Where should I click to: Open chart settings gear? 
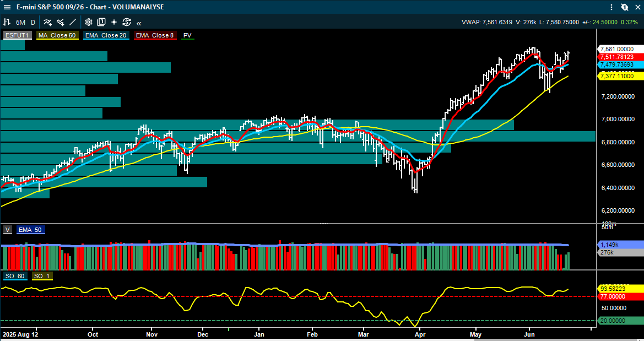(88, 22)
